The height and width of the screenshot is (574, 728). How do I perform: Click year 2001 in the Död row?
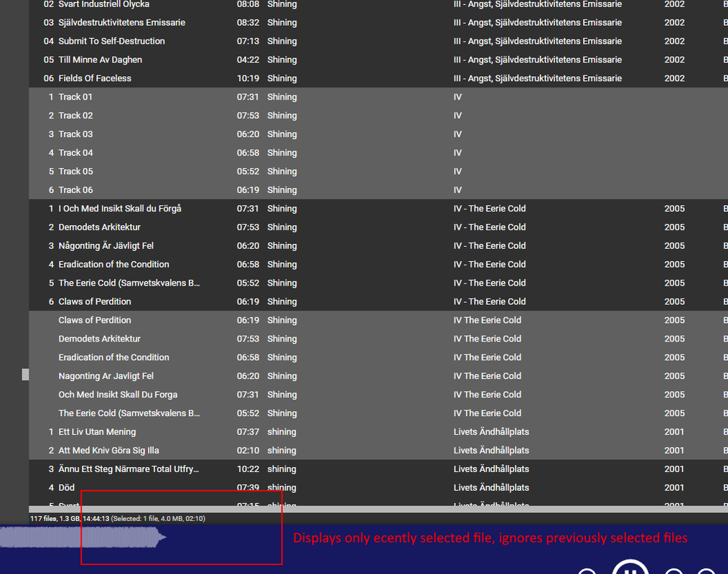(674, 488)
